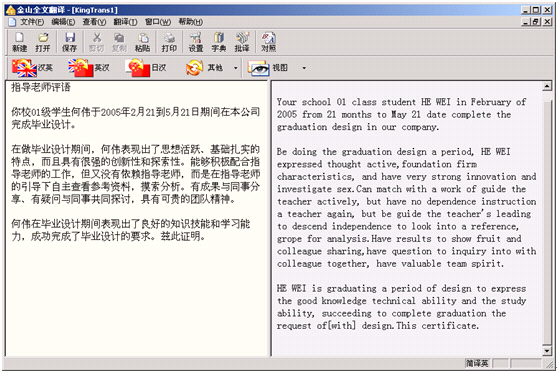557x372 pixels.
Task: Expand the 视图 dropdown arrow
Action: point(304,68)
